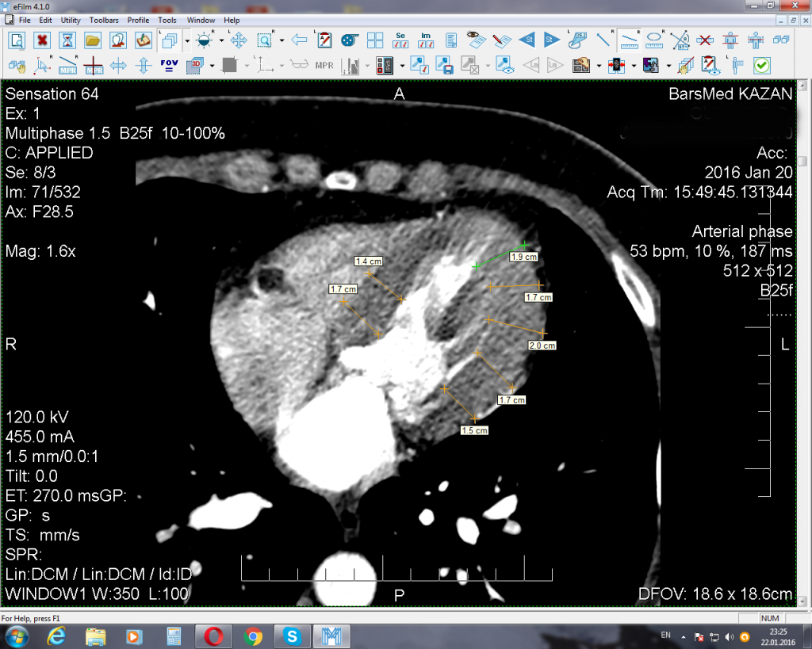Click the 2.0 cm measurement label

[x=542, y=345]
